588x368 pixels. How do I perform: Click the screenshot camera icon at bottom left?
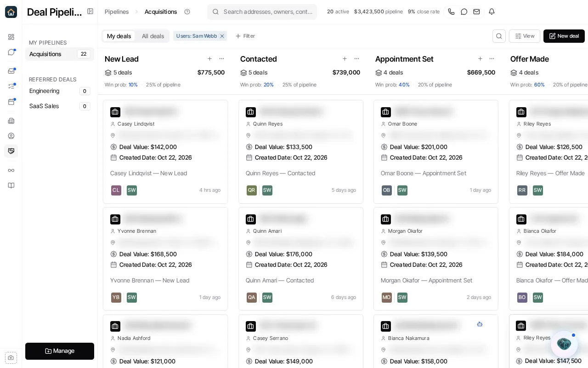(11, 357)
